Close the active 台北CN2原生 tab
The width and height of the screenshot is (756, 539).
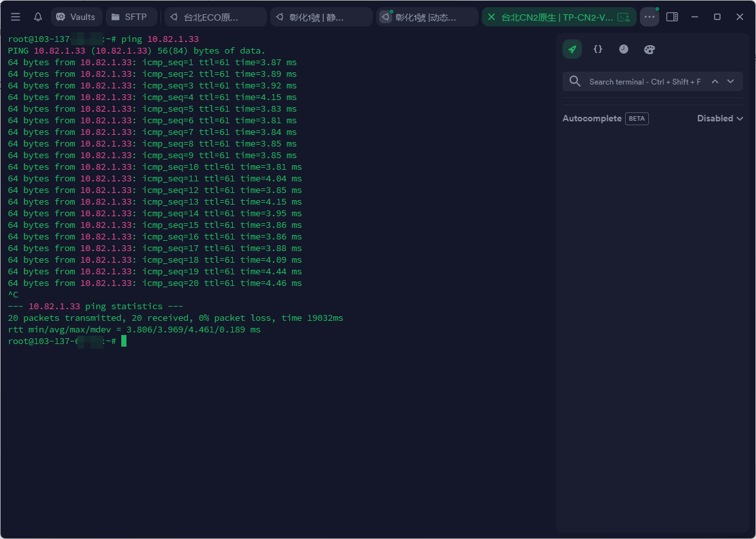pyautogui.click(x=492, y=17)
